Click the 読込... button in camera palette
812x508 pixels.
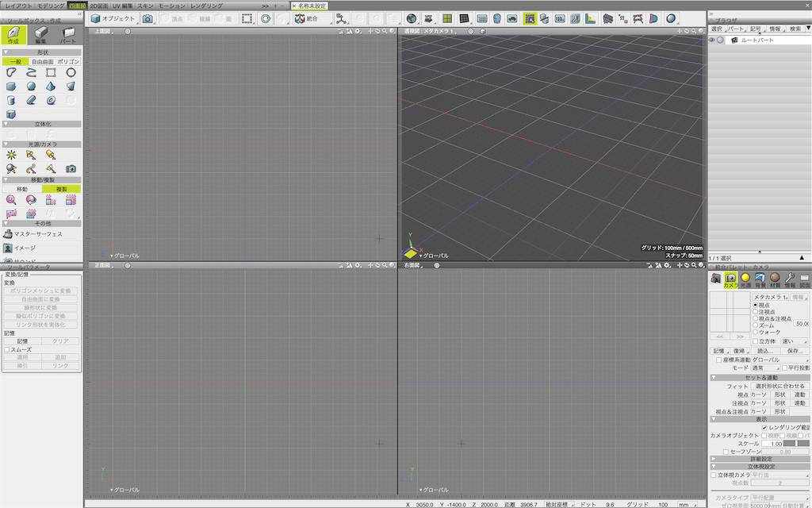pyautogui.click(x=764, y=351)
